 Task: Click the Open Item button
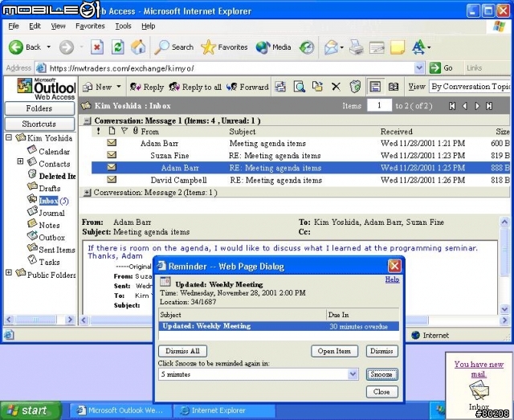pyautogui.click(x=334, y=351)
